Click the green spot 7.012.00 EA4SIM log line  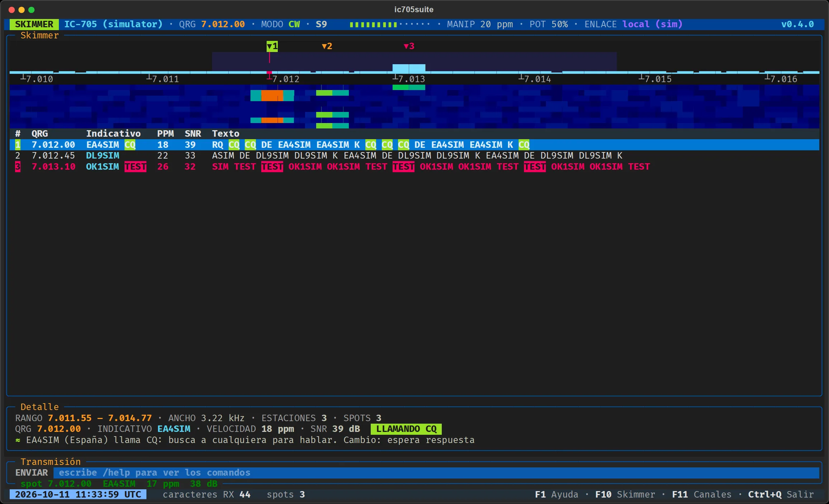[119, 484]
